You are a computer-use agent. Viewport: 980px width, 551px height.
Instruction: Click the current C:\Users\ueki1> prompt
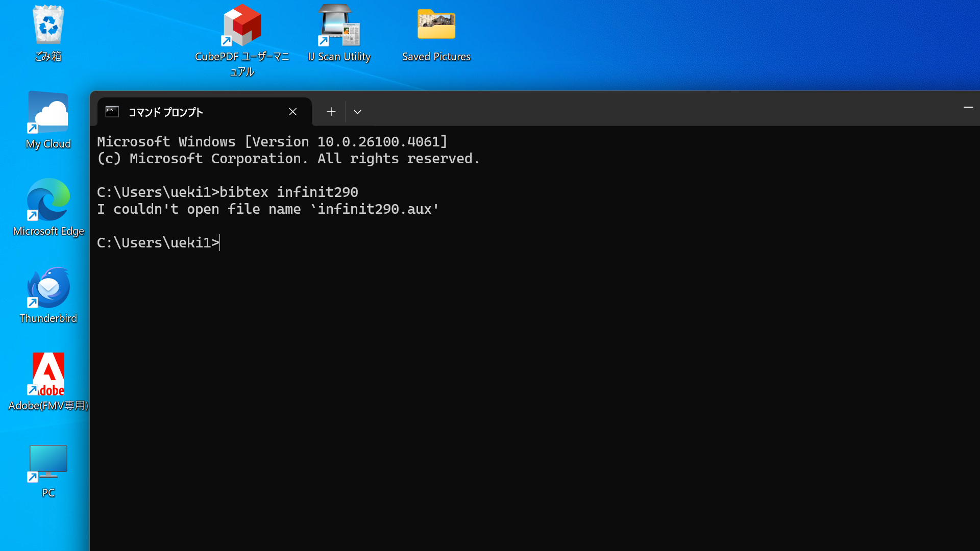click(158, 243)
